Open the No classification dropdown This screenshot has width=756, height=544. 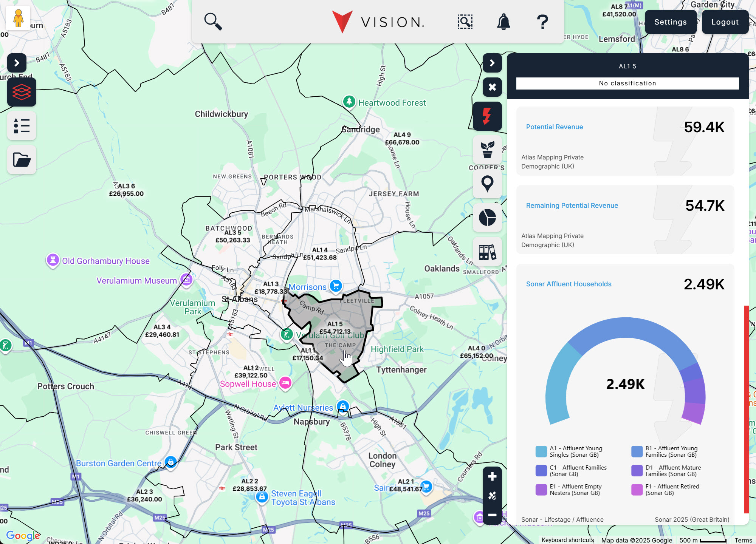pyautogui.click(x=627, y=83)
